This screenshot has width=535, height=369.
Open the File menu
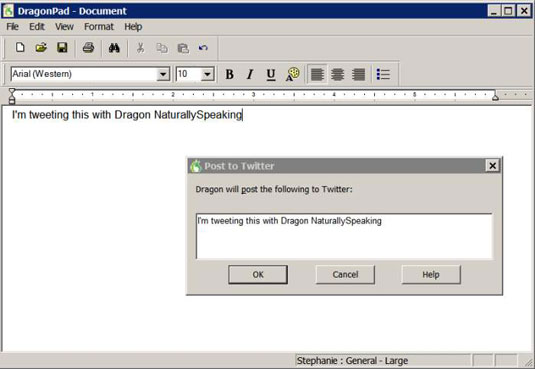coord(13,27)
